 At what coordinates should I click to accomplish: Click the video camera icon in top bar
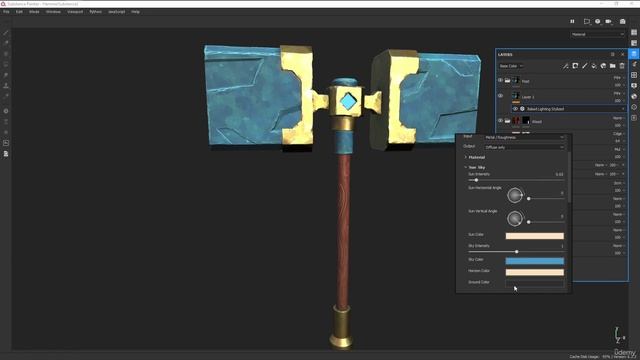(x=609, y=21)
